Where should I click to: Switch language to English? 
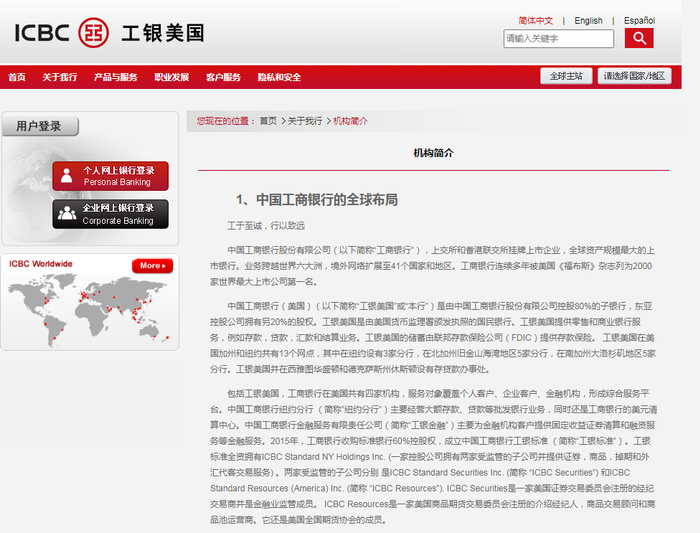588,20
